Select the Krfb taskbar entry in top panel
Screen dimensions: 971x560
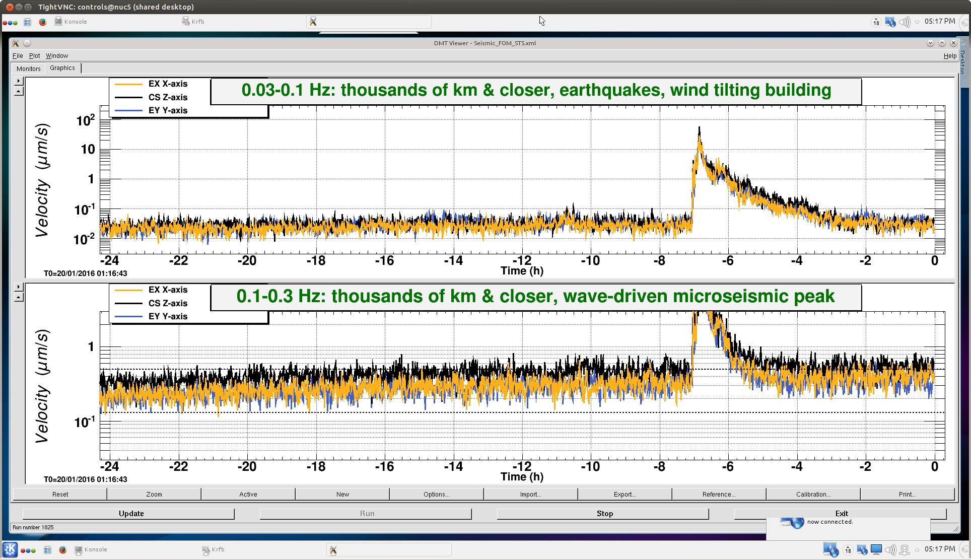[x=194, y=22]
